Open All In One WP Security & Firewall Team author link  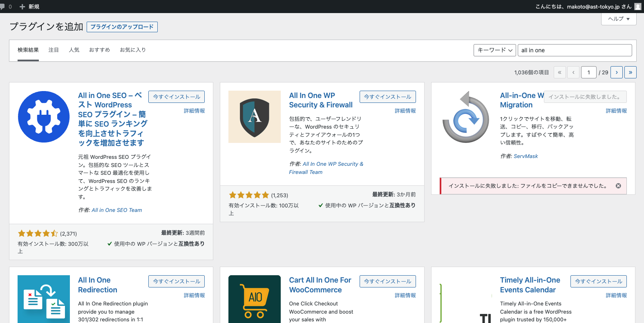[x=326, y=168]
